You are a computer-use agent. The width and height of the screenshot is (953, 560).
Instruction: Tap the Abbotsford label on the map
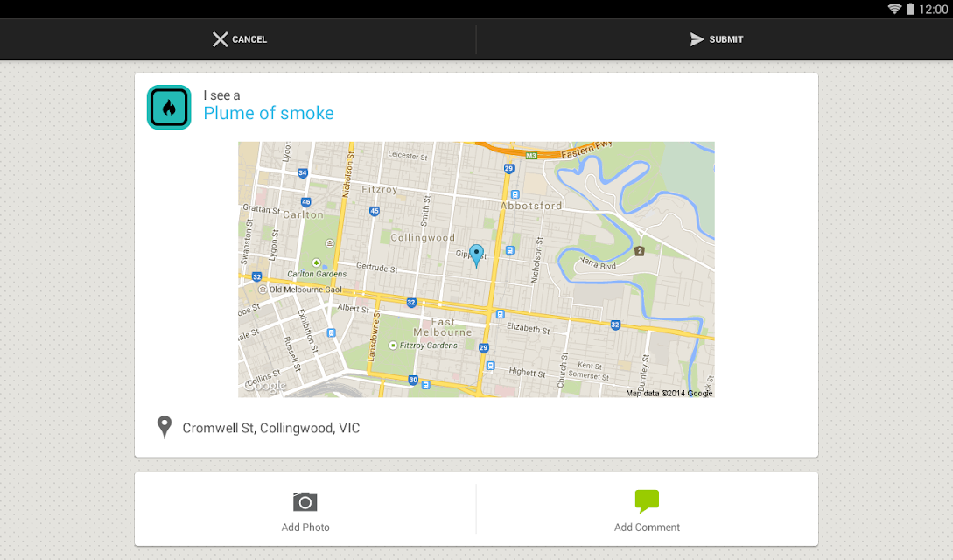click(x=531, y=206)
